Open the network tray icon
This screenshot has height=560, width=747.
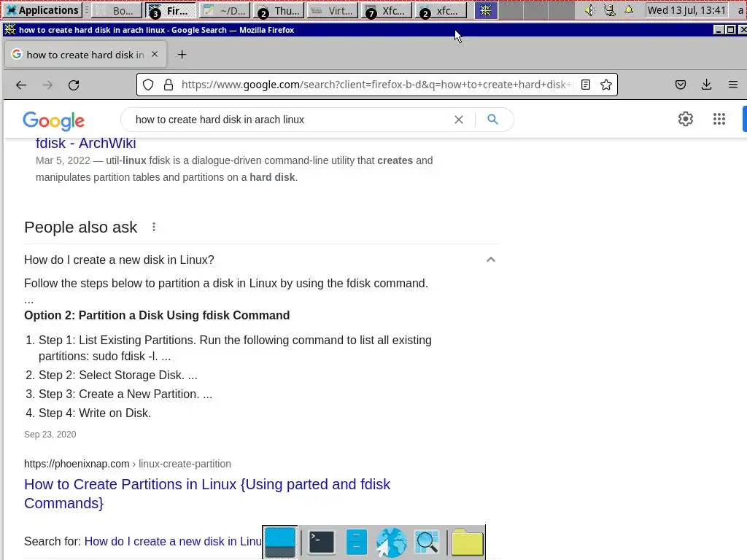pos(609,10)
